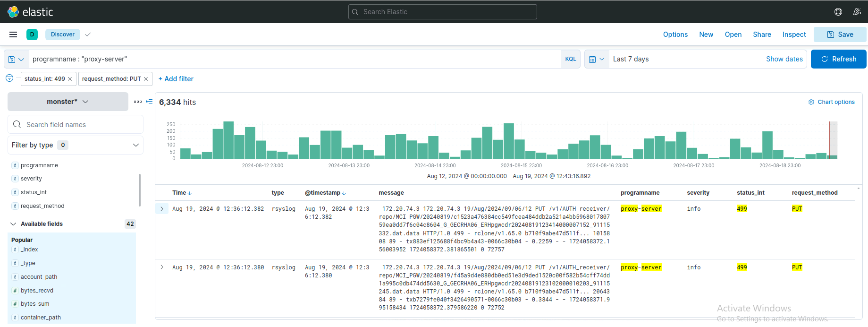Remove the request_method: PUT filter
This screenshot has height=327, width=868.
coord(146,79)
